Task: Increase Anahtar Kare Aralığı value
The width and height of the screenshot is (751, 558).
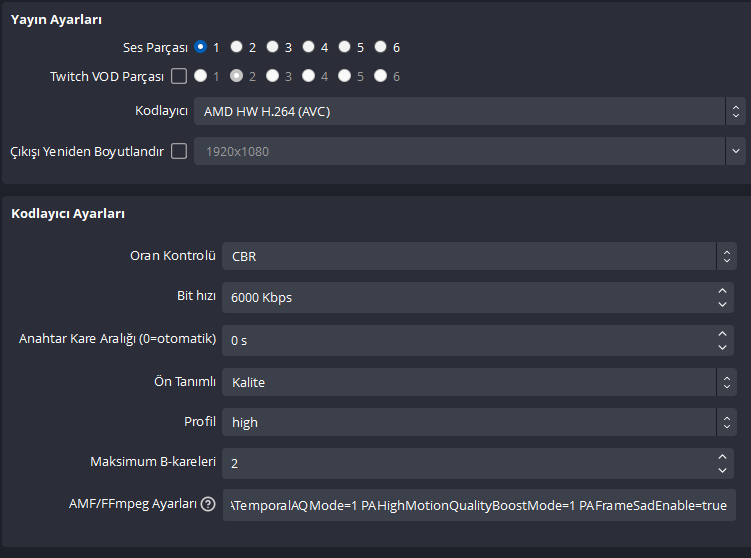Action: tap(724, 334)
